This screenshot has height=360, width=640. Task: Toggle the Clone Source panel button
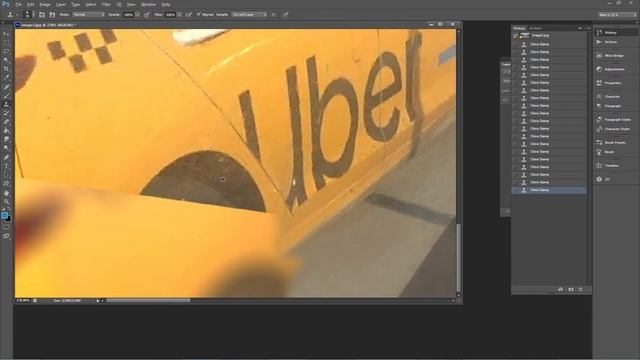[x=52, y=15]
